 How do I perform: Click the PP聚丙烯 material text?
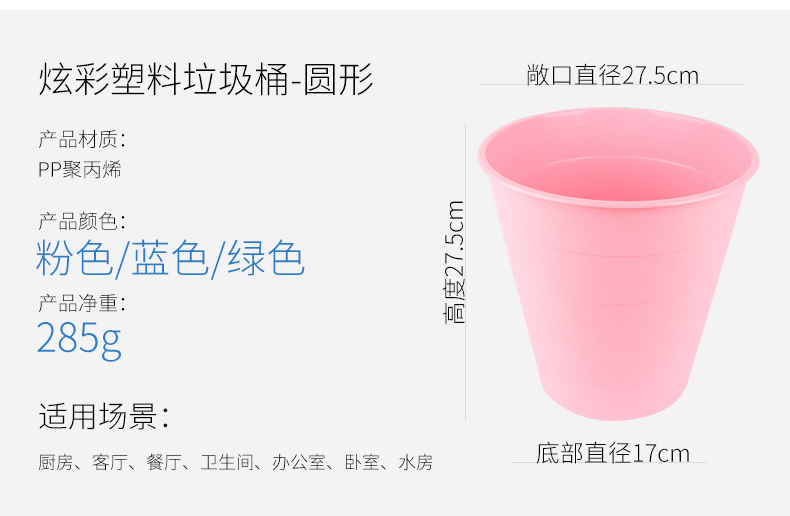pos(80,169)
